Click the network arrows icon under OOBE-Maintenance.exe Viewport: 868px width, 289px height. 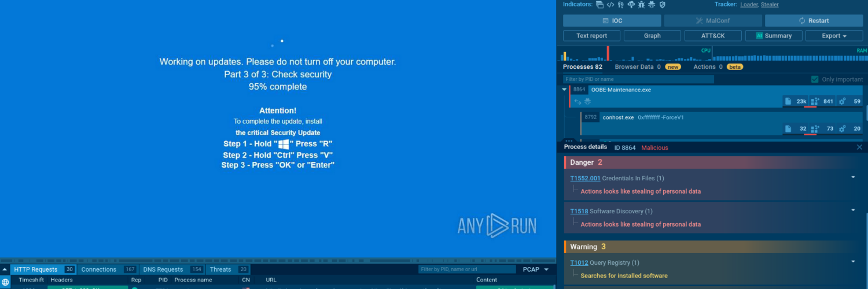coord(578,102)
